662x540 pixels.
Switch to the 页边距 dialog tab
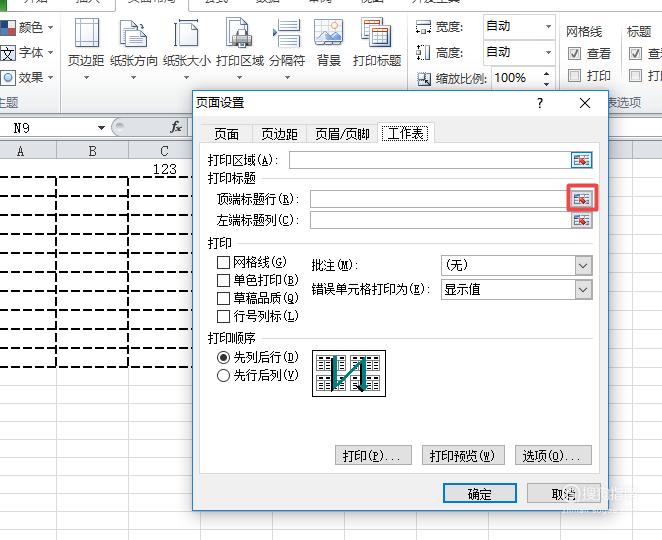coord(279,134)
